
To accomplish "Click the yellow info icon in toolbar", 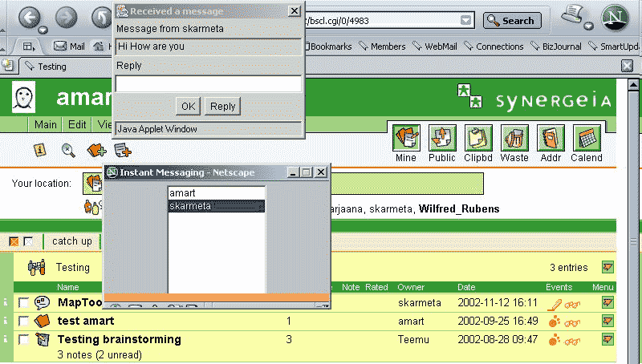I will pyautogui.click(x=39, y=150).
